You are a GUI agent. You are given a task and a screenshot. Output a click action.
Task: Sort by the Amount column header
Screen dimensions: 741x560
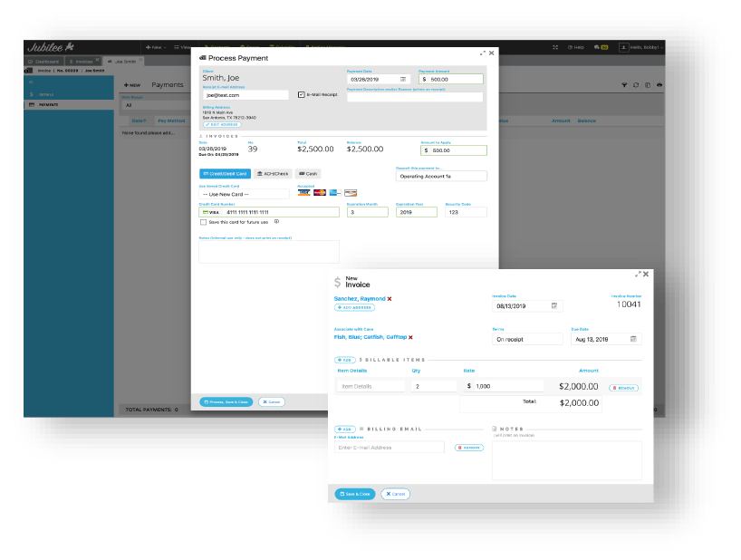561,121
